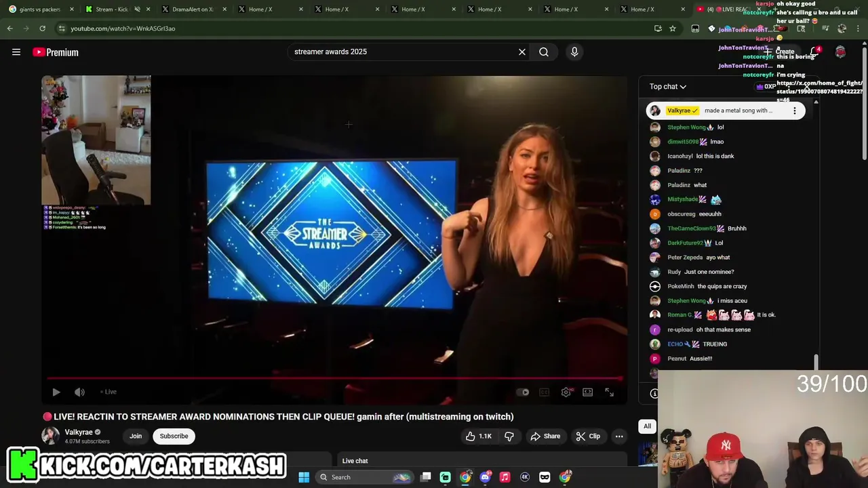This screenshot has height=488, width=868.
Task: Toggle the autoplay switch
Action: 523,392
